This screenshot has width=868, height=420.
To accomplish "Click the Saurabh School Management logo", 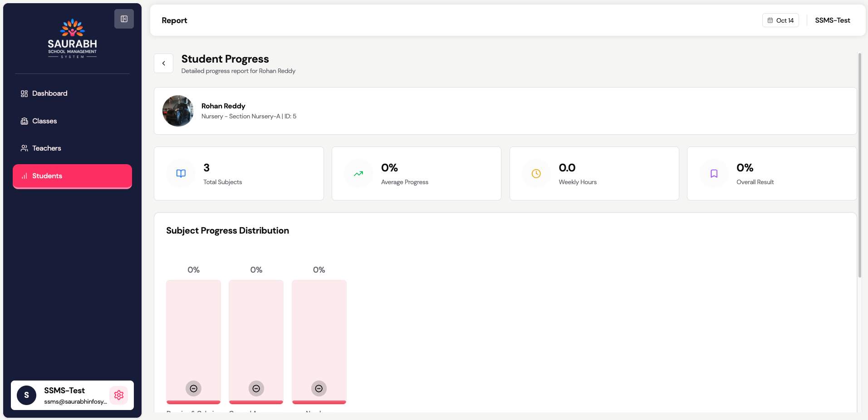I will [x=72, y=39].
